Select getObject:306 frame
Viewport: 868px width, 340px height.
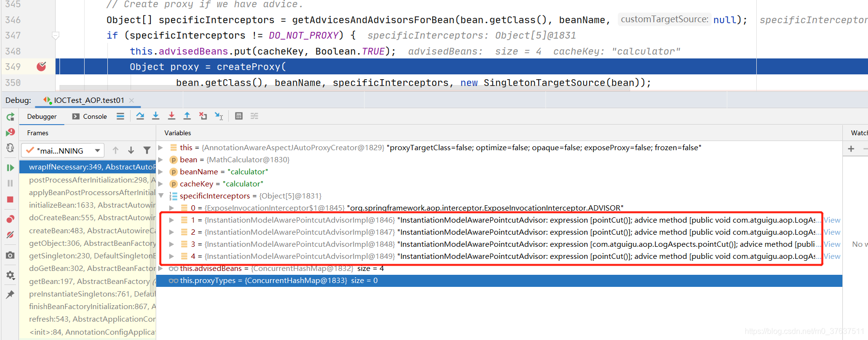tap(88, 243)
